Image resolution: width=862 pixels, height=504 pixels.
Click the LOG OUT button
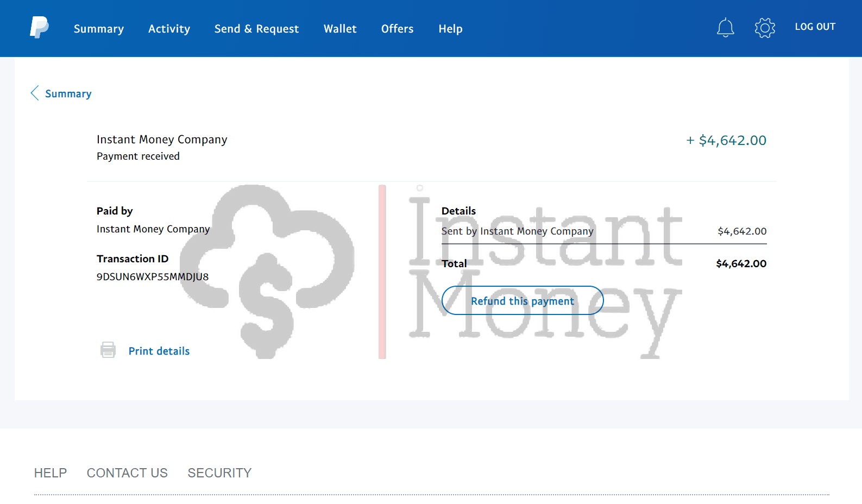pyautogui.click(x=815, y=27)
